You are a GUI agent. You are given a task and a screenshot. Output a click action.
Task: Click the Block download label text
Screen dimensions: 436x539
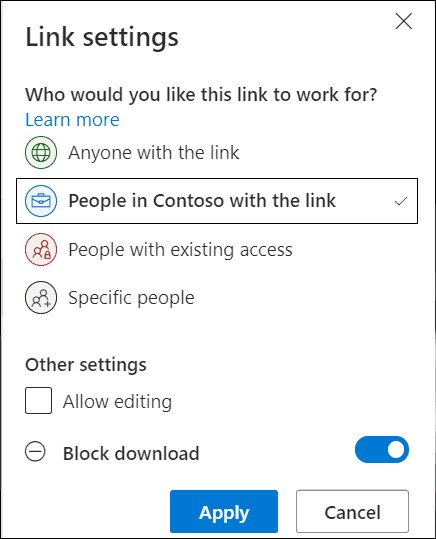(x=131, y=453)
